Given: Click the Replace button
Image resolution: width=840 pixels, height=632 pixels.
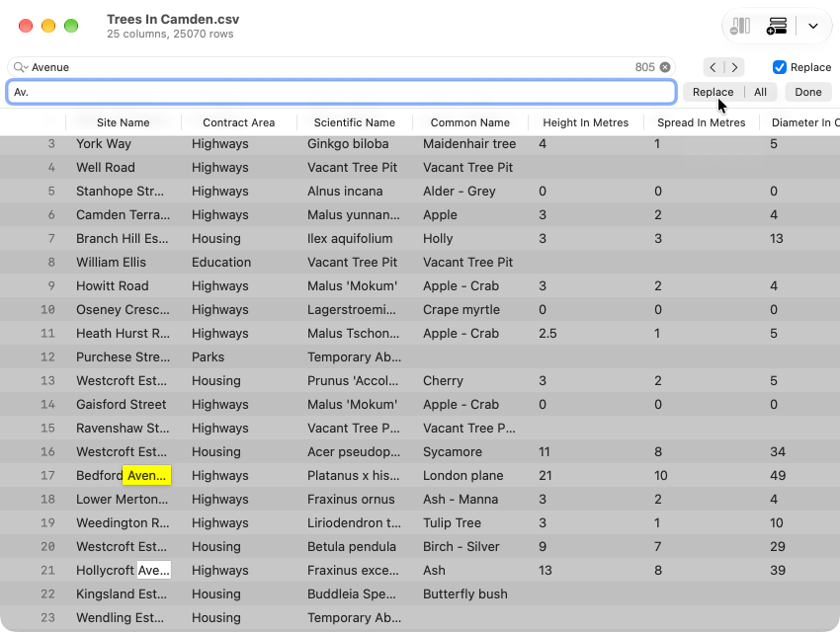Looking at the screenshot, I should pos(713,92).
